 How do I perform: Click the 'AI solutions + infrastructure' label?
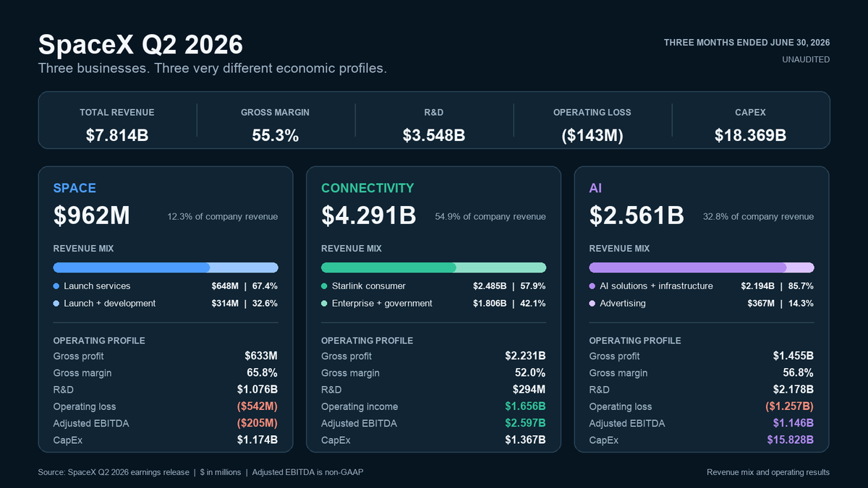656,286
